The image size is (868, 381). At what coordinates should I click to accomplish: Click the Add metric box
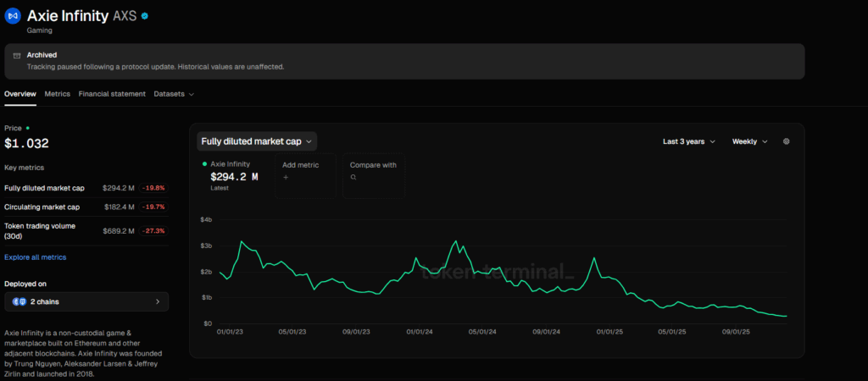coord(305,176)
